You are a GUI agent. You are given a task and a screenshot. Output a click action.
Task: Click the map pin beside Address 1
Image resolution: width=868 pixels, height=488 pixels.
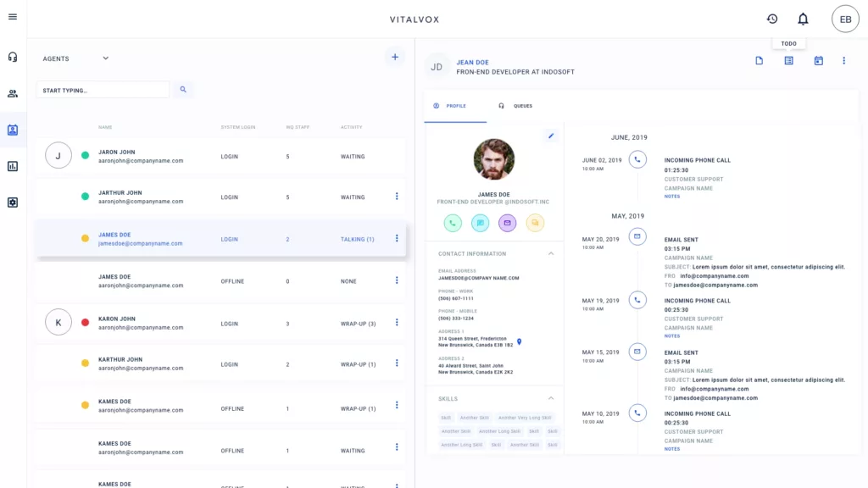click(x=519, y=342)
